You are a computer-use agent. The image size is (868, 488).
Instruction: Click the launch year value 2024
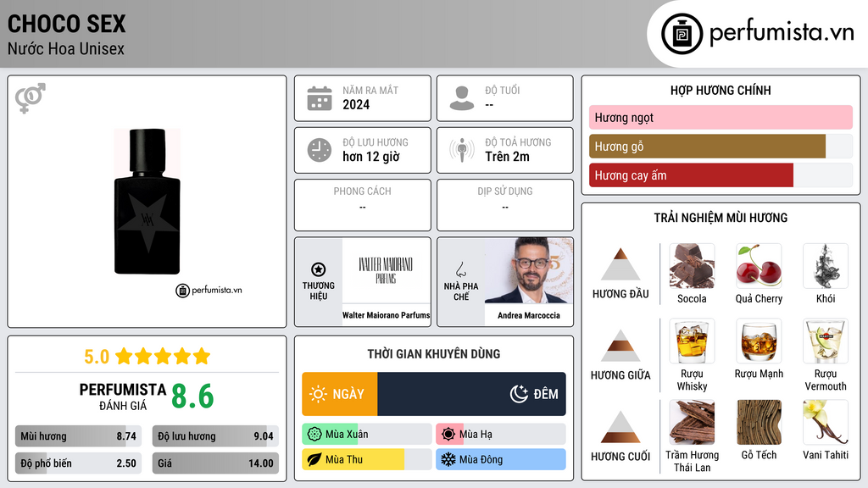(356, 105)
